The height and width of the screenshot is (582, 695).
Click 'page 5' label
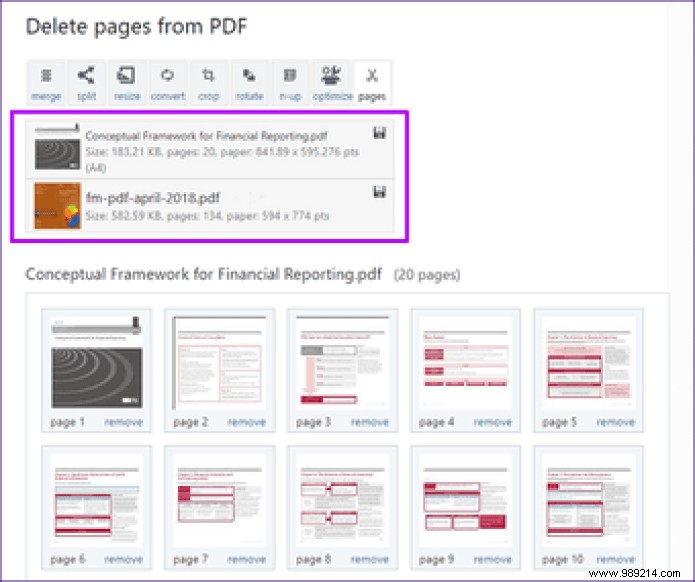click(559, 422)
